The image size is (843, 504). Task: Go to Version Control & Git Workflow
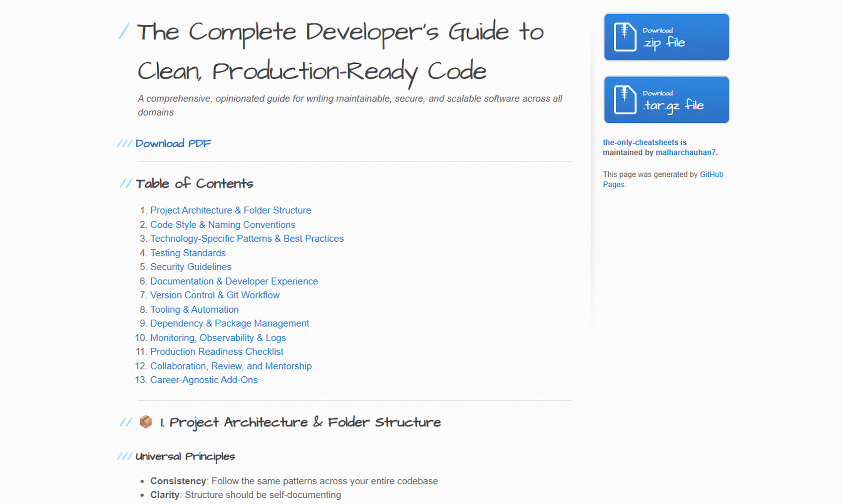point(215,295)
